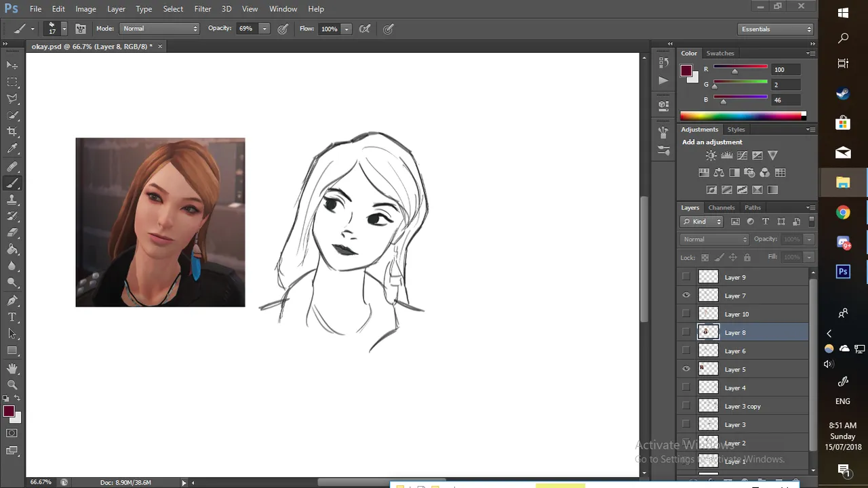
Task: Select the Quick Selection tool
Action: (x=12, y=115)
